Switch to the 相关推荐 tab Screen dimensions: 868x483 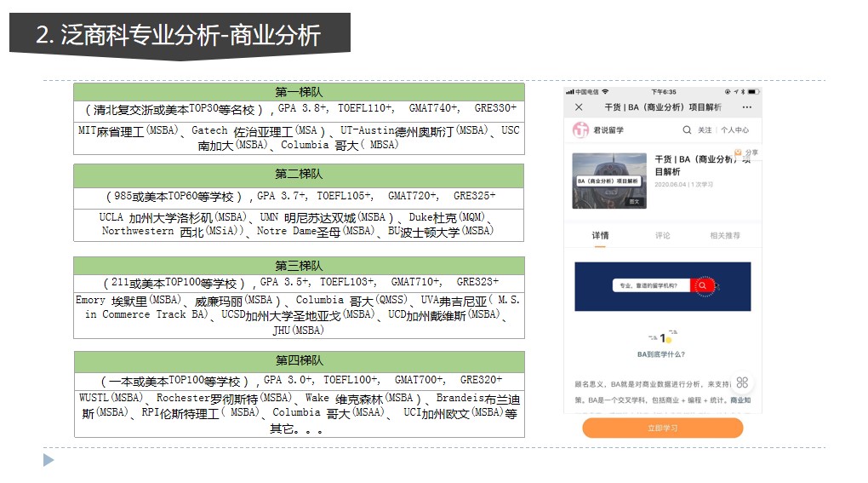[x=725, y=235]
